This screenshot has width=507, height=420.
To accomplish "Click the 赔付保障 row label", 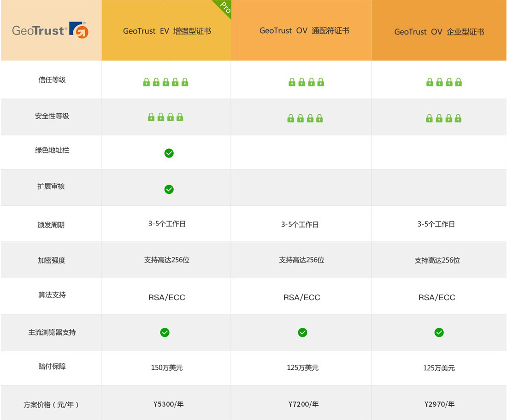I will [52, 367].
